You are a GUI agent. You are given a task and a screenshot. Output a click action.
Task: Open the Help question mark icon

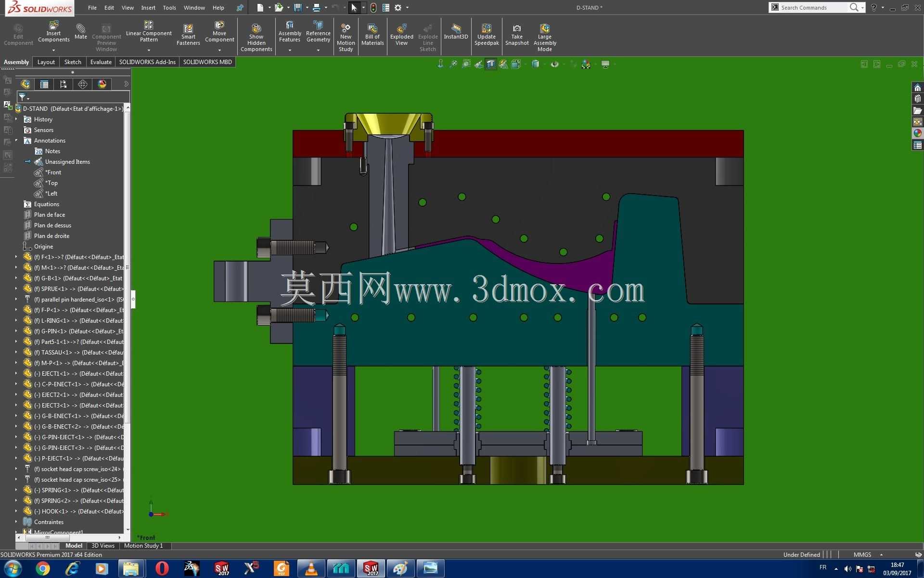(x=873, y=8)
